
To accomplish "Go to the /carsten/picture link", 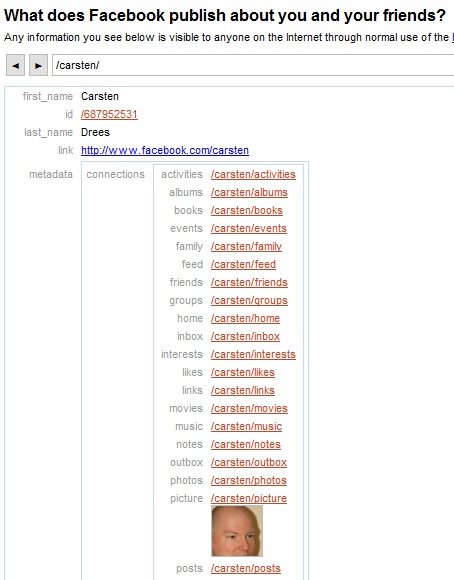I will point(249,498).
